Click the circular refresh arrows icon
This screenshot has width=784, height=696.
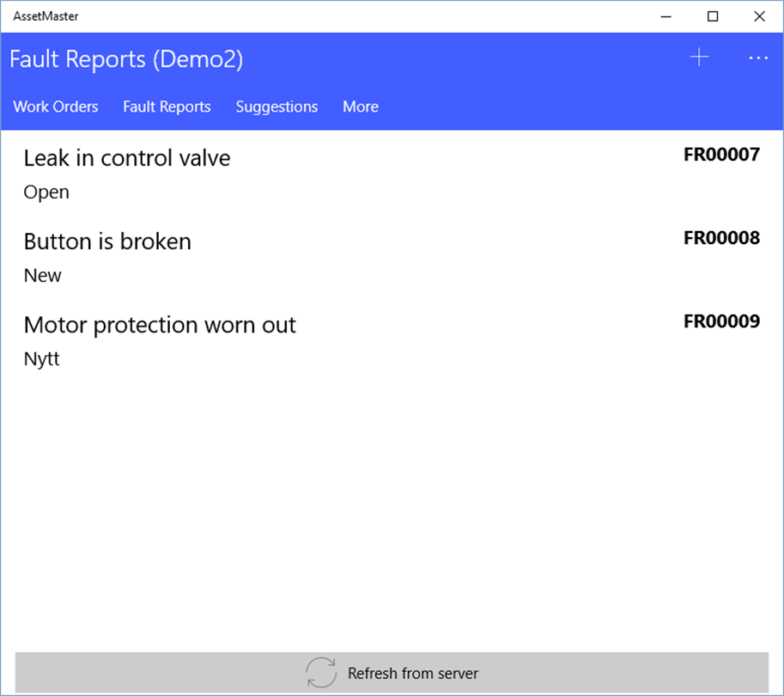coord(322,673)
